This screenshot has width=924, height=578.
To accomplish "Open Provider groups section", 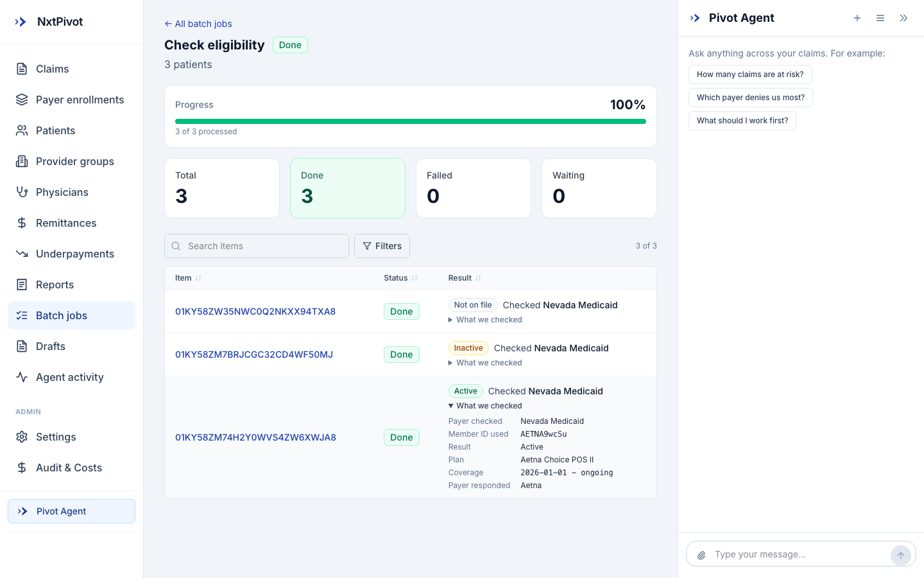I will tap(71, 161).
